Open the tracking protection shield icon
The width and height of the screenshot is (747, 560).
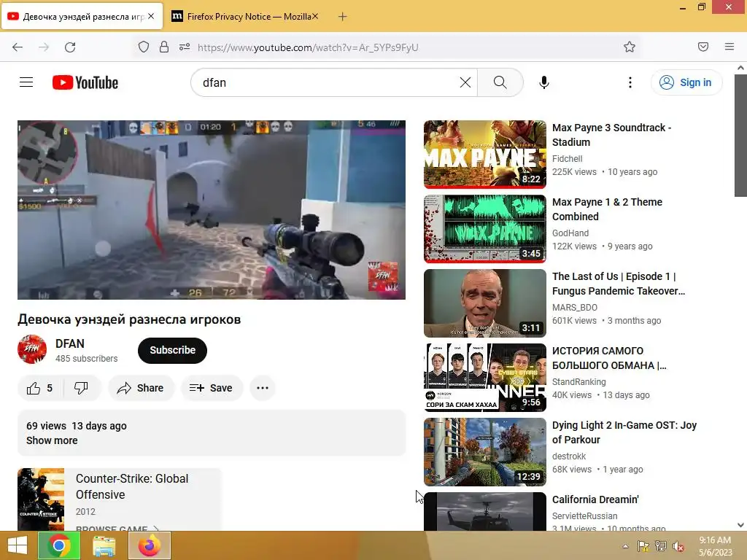click(144, 47)
